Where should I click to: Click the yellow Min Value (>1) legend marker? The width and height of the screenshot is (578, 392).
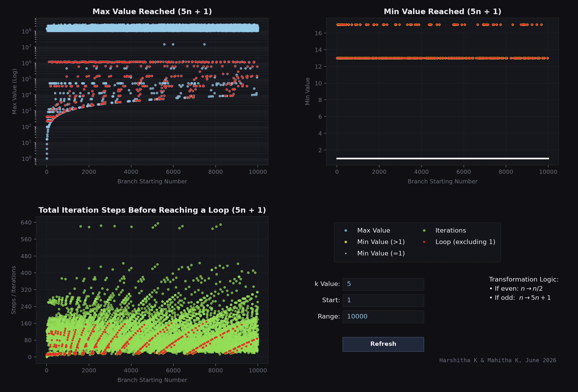click(x=346, y=242)
